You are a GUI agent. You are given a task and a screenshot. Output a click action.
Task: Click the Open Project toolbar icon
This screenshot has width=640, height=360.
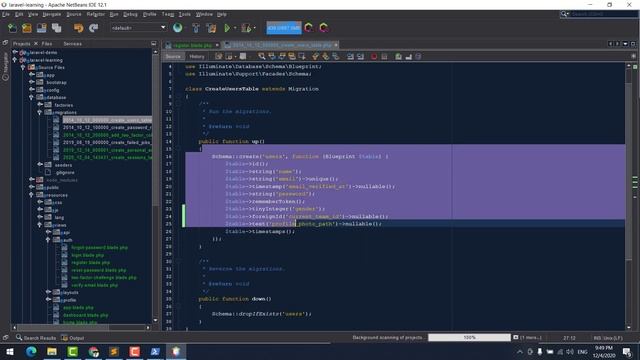(x=42, y=28)
